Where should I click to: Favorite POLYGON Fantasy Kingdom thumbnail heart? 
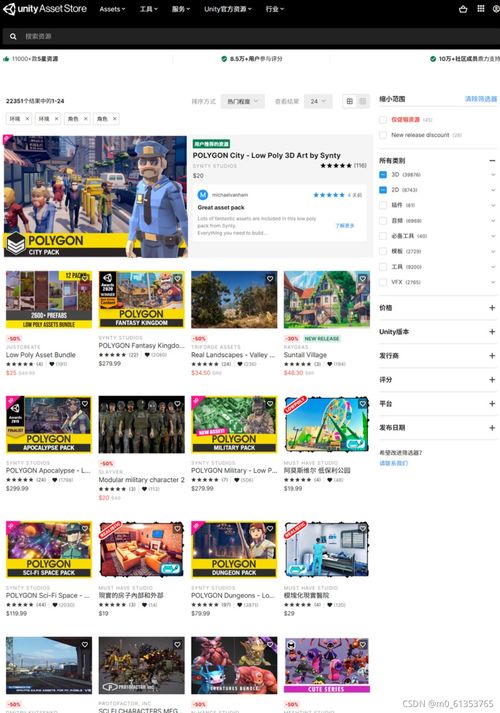(x=178, y=278)
